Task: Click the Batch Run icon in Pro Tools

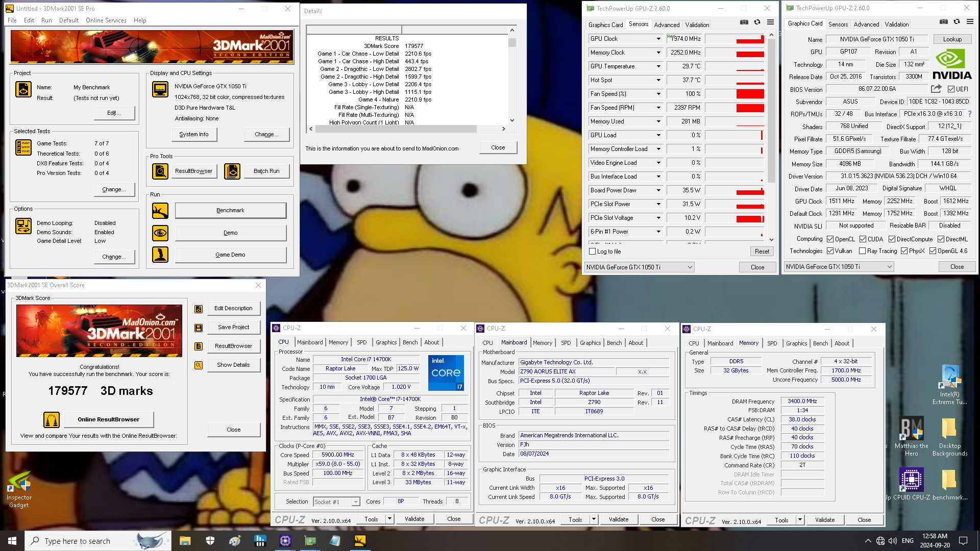Action: coord(232,171)
